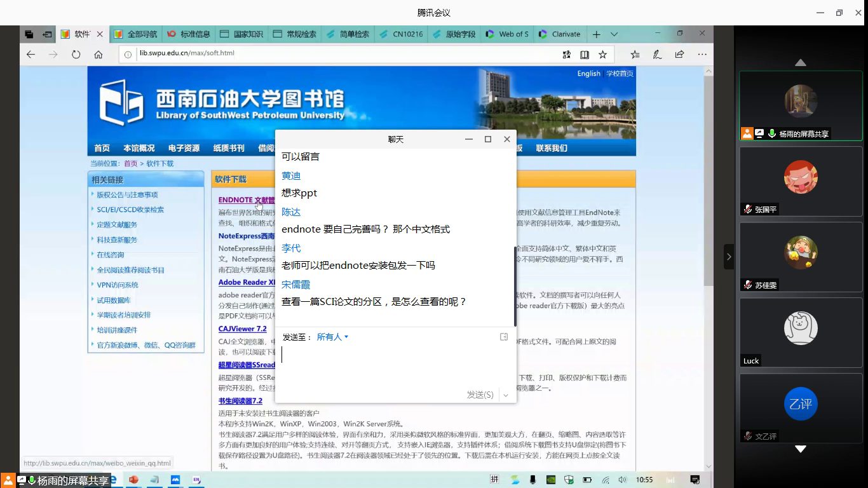Select 苏佳雯 participant video tile

tap(801, 257)
